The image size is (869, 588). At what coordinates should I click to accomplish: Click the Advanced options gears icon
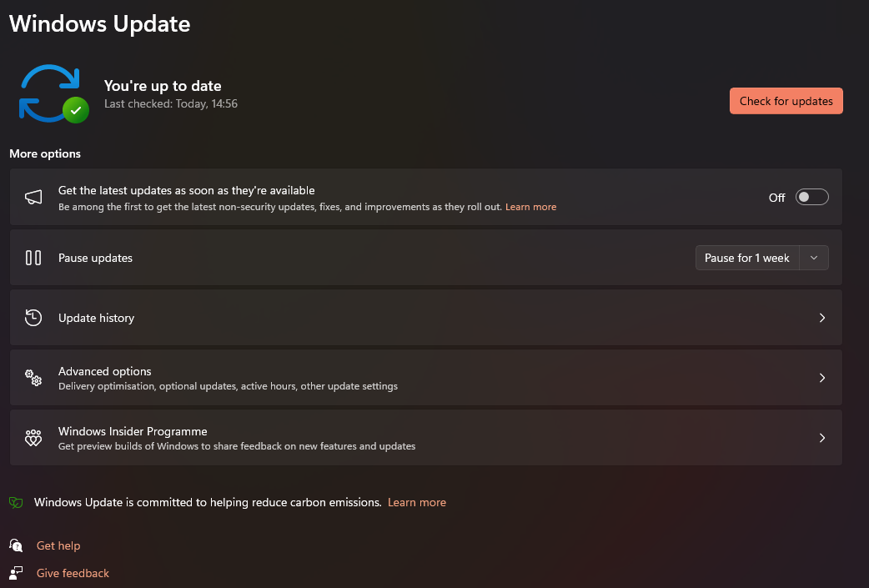coord(33,378)
